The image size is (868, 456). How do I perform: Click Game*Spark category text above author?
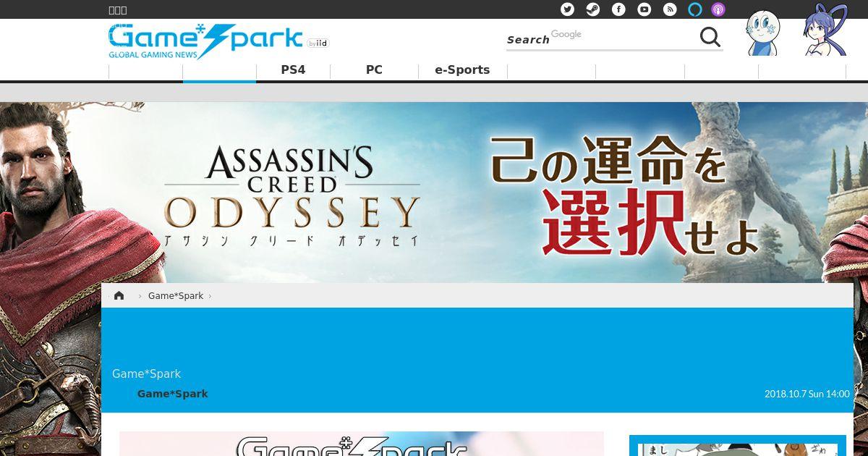point(146,373)
